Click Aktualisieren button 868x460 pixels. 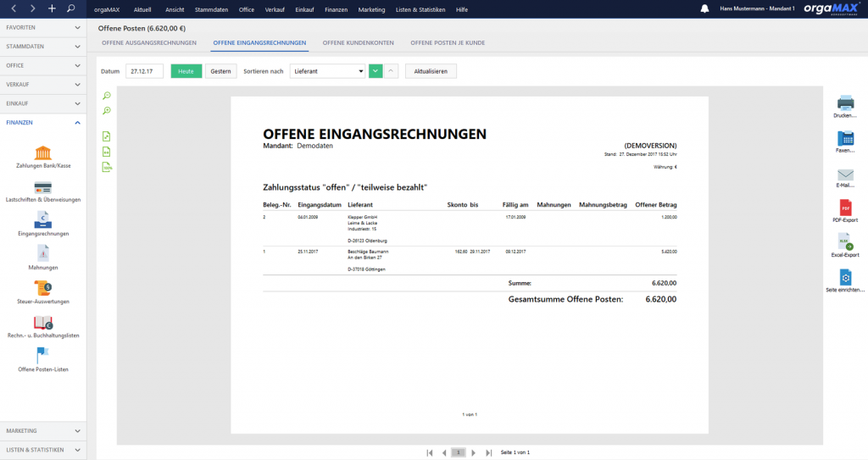coord(431,71)
